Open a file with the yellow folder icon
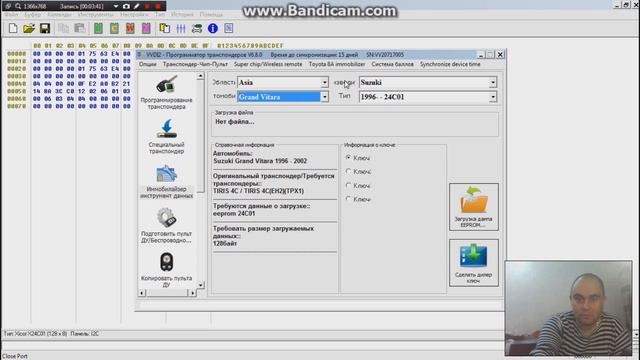This screenshot has height=360, width=640. pos(29,28)
